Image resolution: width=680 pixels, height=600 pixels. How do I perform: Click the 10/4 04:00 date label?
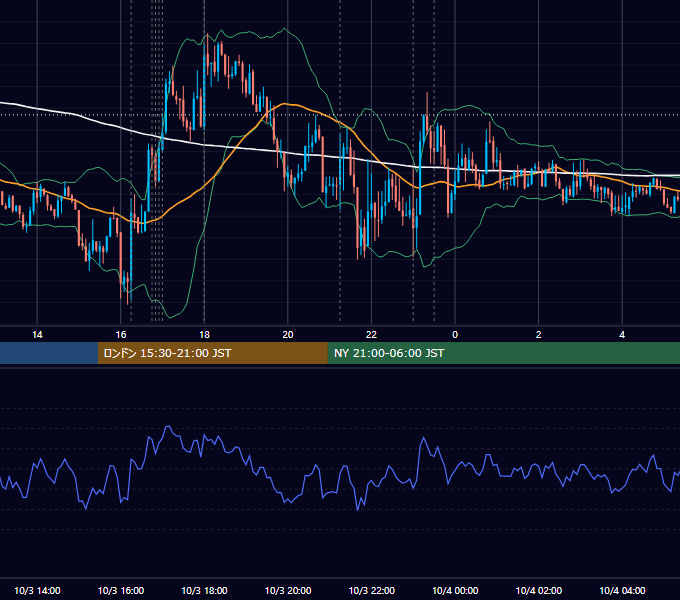pos(622,590)
